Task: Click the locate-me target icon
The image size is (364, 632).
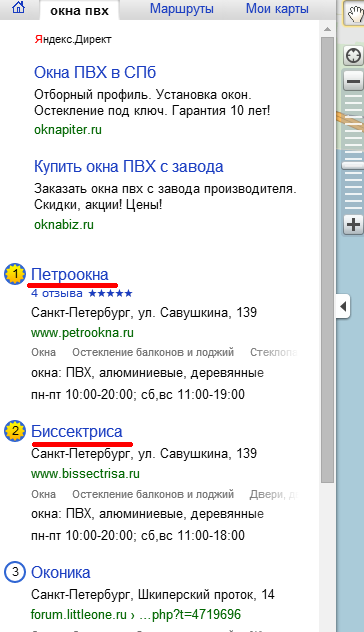Action: tap(354, 56)
